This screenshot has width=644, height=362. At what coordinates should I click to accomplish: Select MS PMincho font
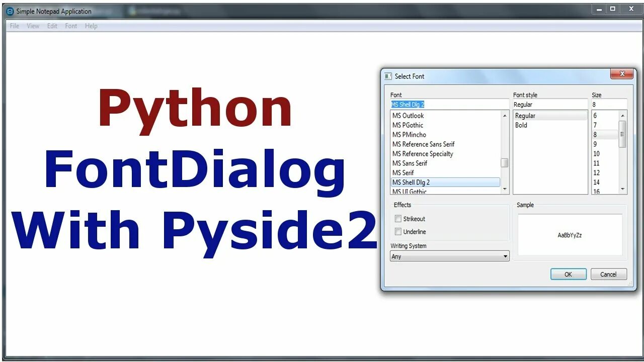click(x=446, y=135)
